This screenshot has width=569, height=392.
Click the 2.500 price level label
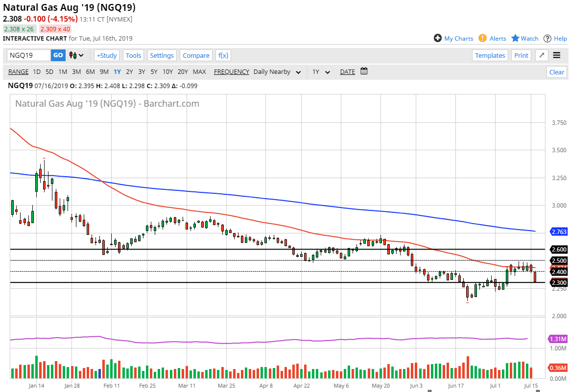pyautogui.click(x=559, y=260)
